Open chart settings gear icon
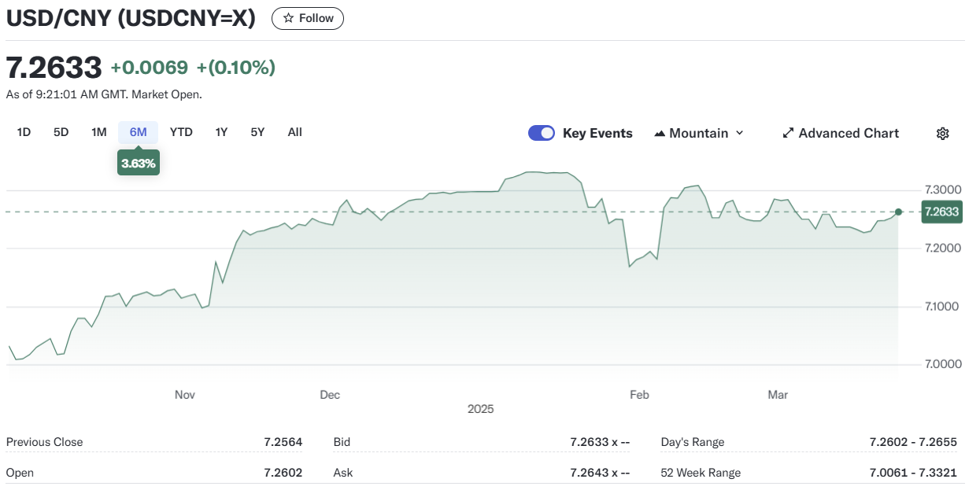Screen dimensions: 980x490 942,134
